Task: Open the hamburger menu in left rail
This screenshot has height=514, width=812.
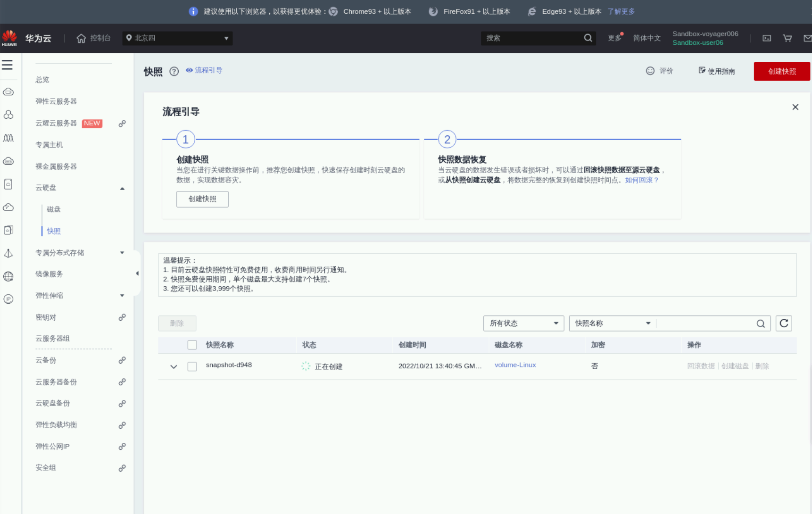Action: point(7,65)
